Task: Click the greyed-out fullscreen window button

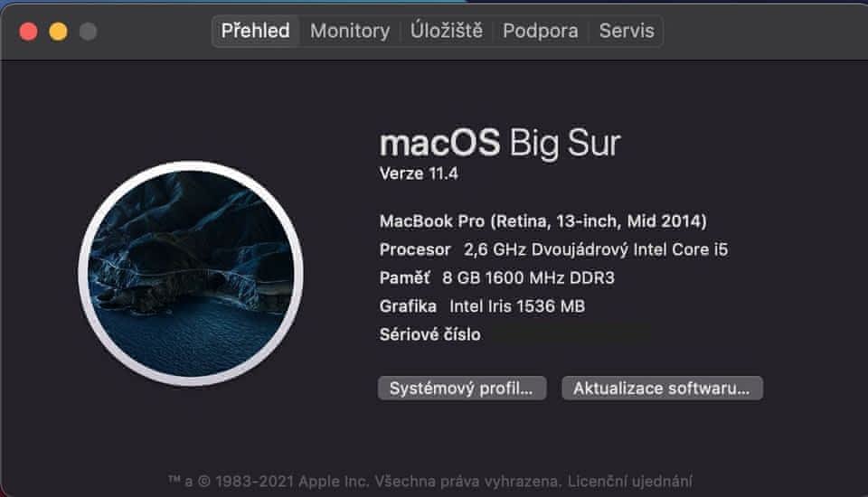Action: [88, 32]
